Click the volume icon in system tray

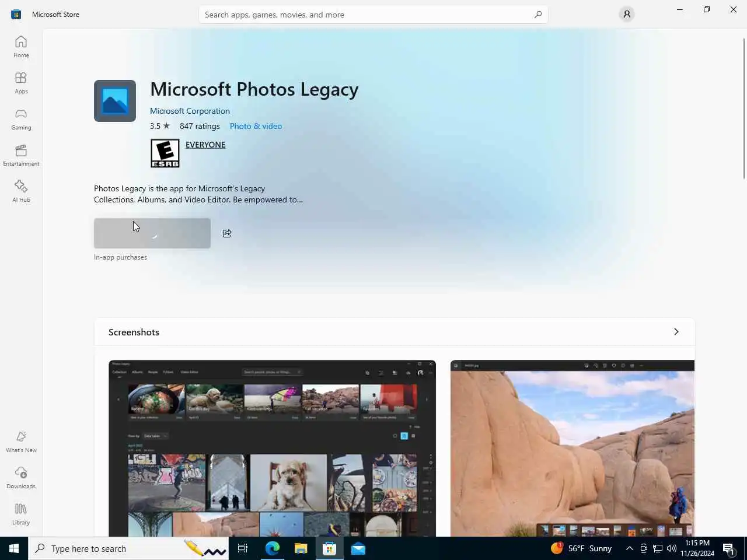(x=672, y=548)
